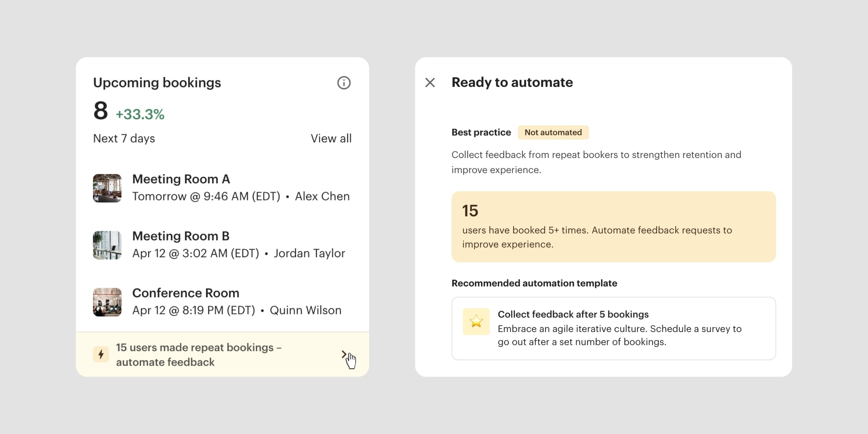Click the Alex Chen booker name
This screenshot has width=868, height=434.
(x=322, y=196)
